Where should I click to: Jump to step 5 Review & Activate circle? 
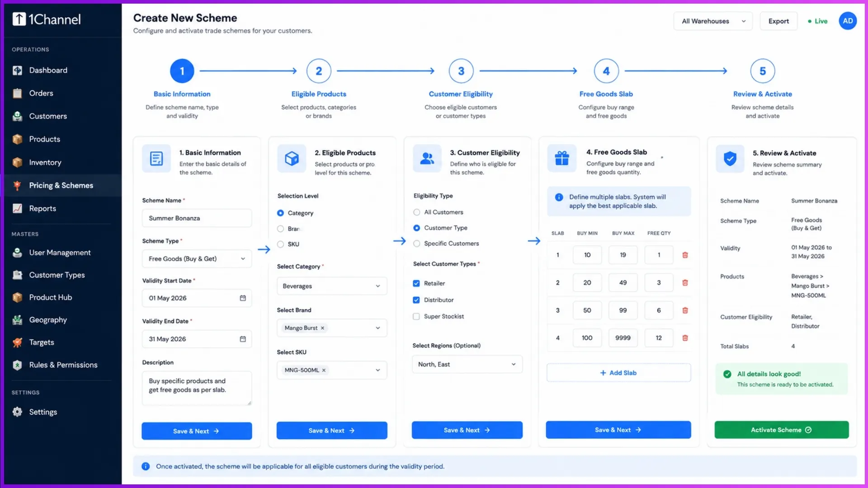pyautogui.click(x=763, y=71)
